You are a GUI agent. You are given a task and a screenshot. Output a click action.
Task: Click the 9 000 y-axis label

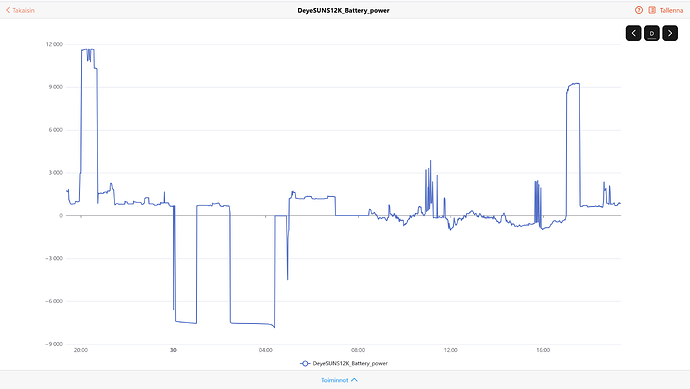click(56, 87)
